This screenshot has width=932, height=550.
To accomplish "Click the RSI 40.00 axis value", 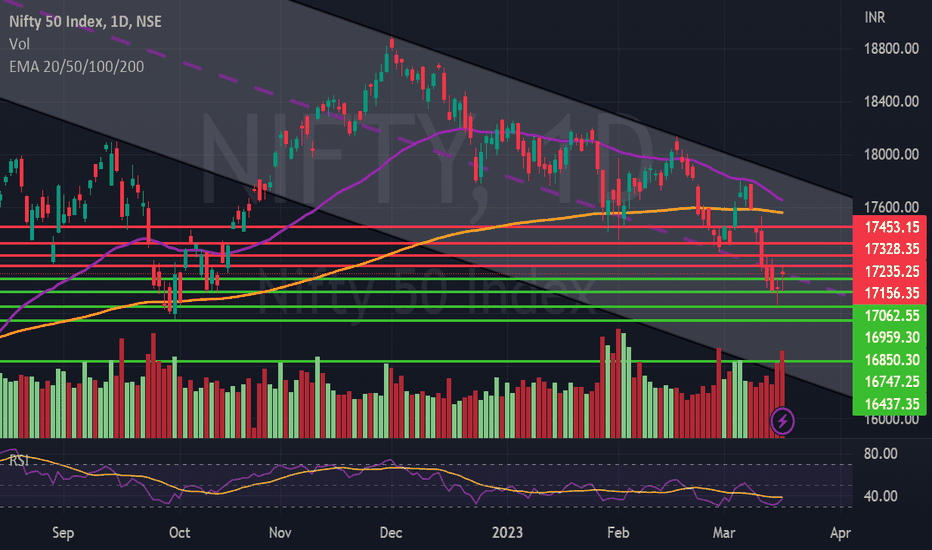I will point(880,496).
